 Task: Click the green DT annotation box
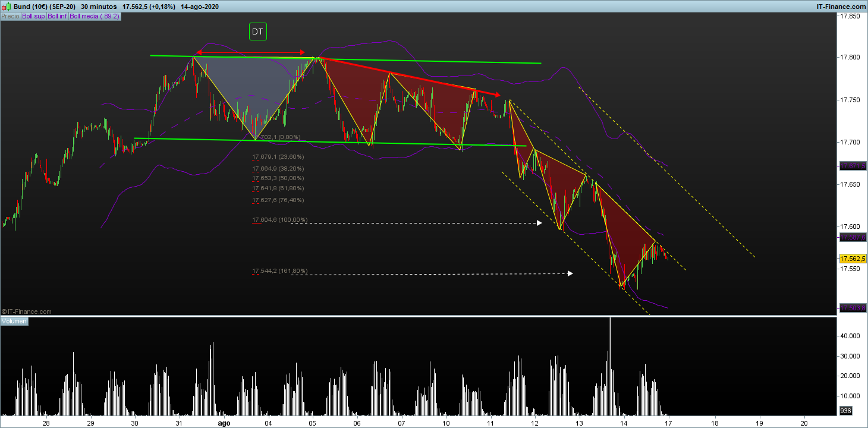point(257,32)
